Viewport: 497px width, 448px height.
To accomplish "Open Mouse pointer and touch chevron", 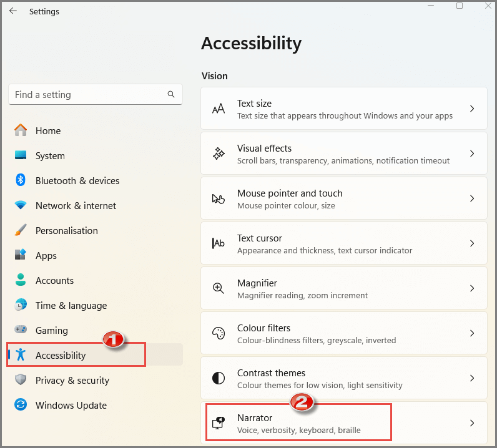I will 472,198.
